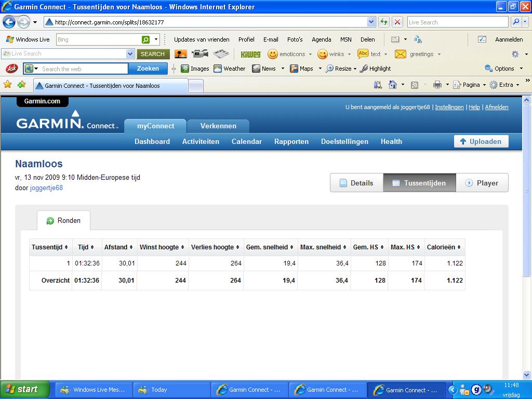The image size is (532, 399).
Task: Open the Today taskbar item
Action: [x=171, y=390]
